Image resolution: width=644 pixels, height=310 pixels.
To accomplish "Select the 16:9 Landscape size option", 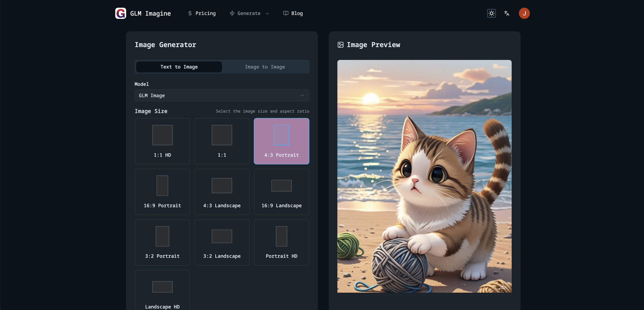I will pos(281,192).
